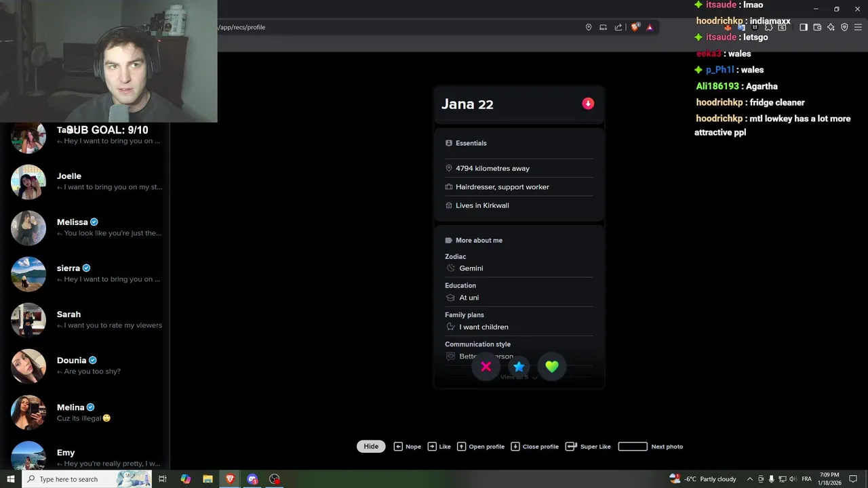Screen dimensions: 868x488
Task: Click the Hairdresser, support worker row
Action: (519, 187)
